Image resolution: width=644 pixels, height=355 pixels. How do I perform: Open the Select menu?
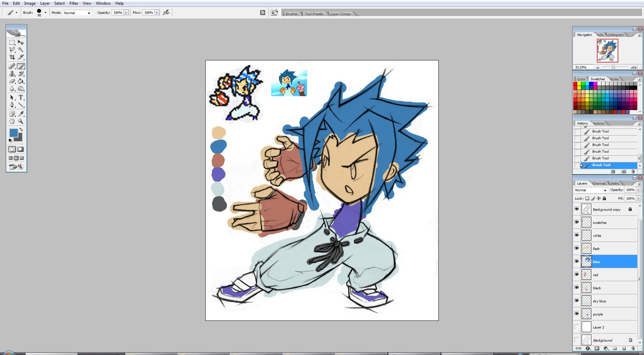59,3
